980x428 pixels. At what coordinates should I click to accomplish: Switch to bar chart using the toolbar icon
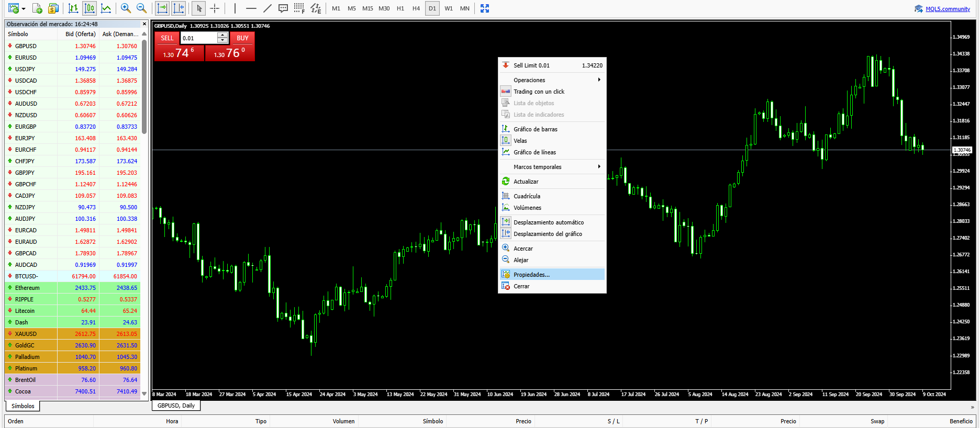(x=73, y=8)
